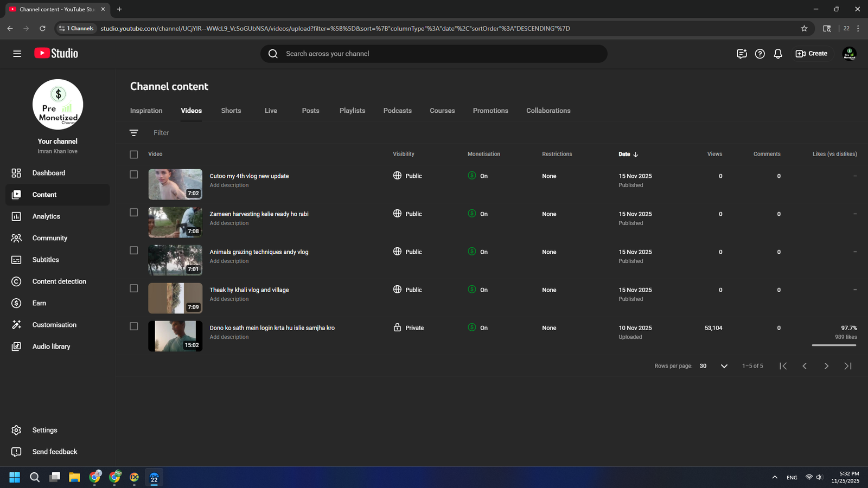The image size is (868, 488).
Task: Go to next page arrow in pagination
Action: click(826, 366)
